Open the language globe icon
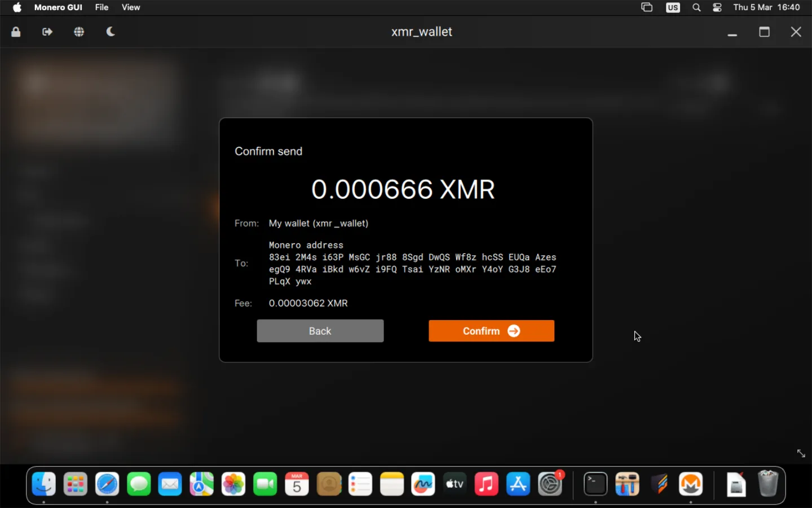 click(x=79, y=32)
